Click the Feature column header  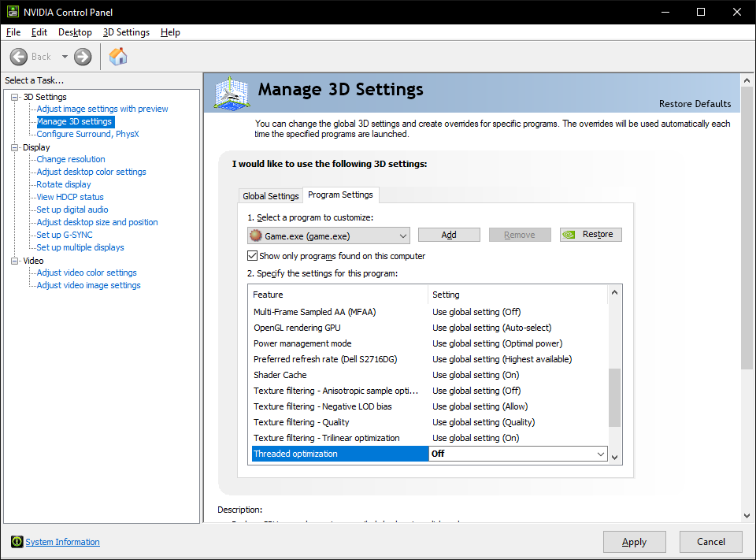(x=339, y=295)
